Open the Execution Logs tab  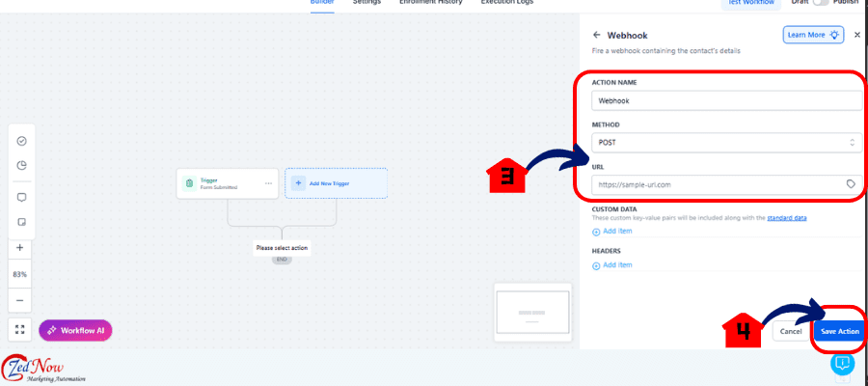click(x=507, y=3)
